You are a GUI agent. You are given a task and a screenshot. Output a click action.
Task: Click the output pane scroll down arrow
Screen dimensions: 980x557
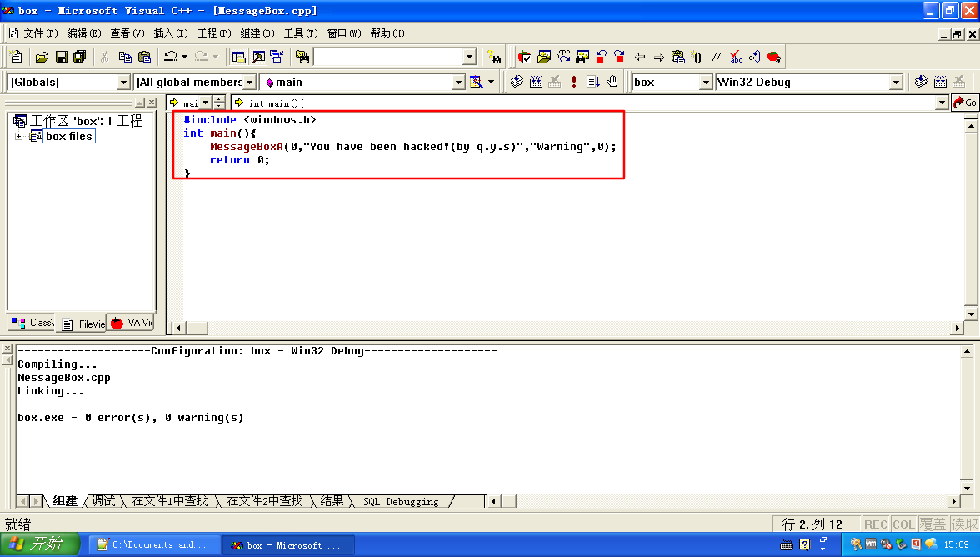[967, 489]
